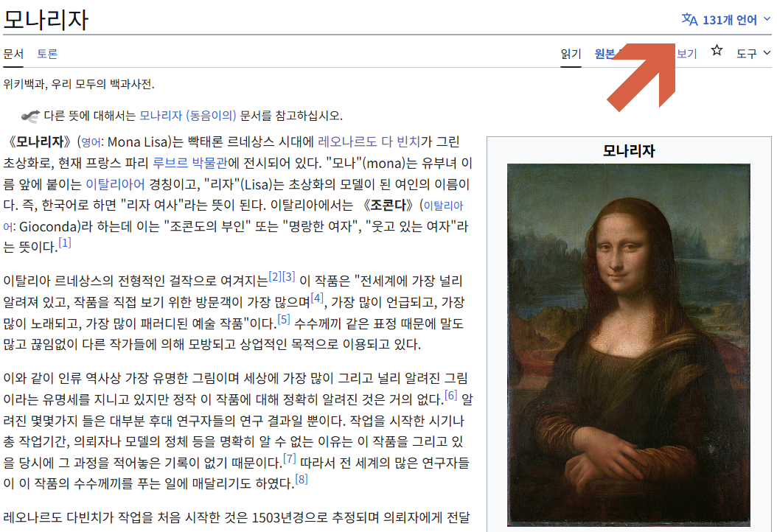Switch to the 문서 tab
The width and height of the screenshot is (777, 532).
(13, 54)
